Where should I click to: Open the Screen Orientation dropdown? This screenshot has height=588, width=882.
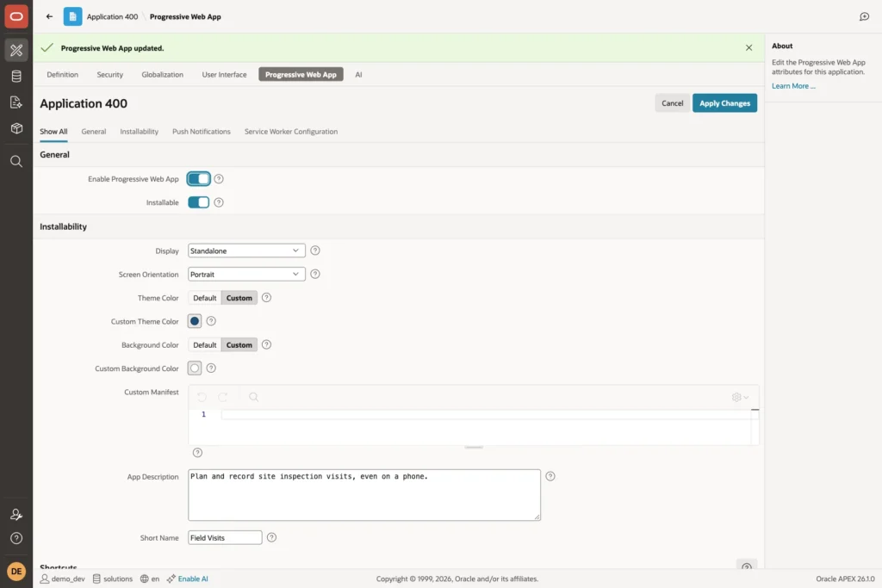pos(246,275)
